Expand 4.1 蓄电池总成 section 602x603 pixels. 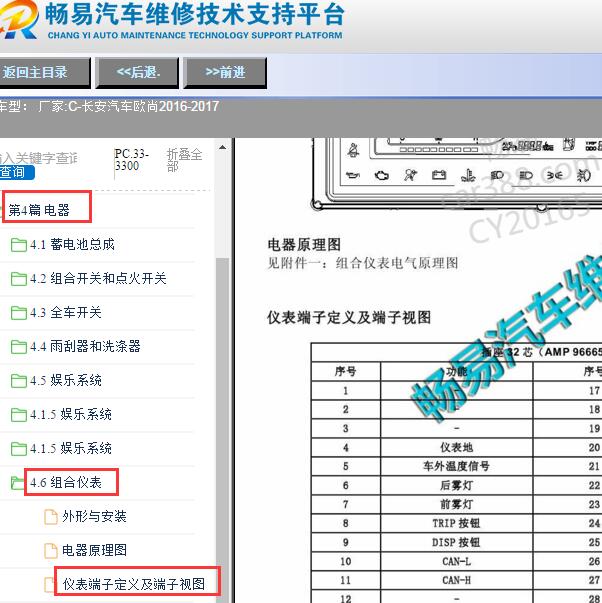[x=72, y=245]
